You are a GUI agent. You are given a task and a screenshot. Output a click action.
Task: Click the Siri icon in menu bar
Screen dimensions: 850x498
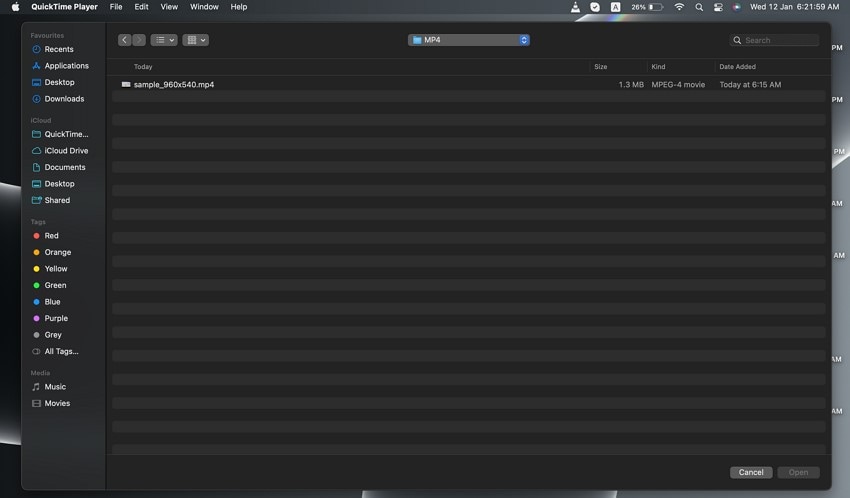[736, 7]
